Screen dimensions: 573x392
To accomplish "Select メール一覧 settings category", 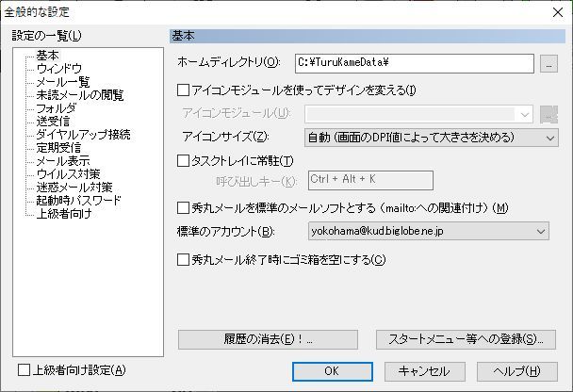I will point(63,82).
